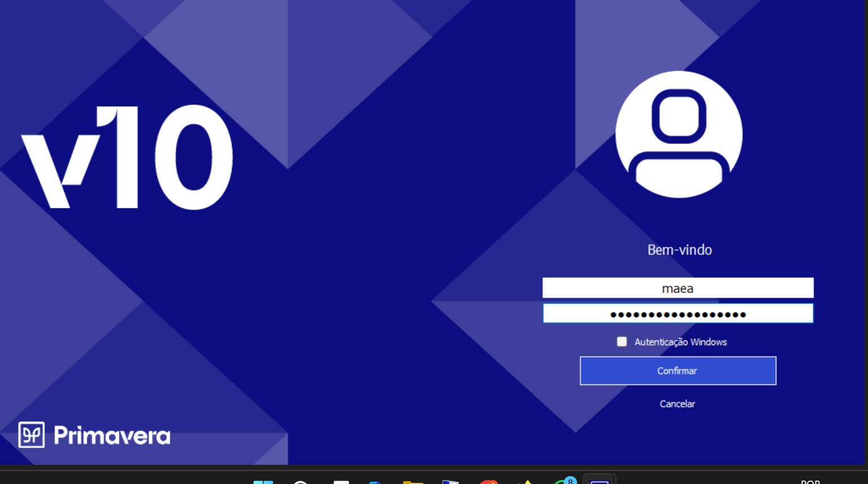This screenshot has width=868, height=484.
Task: Click the username field containing "maea"
Action: coord(678,288)
